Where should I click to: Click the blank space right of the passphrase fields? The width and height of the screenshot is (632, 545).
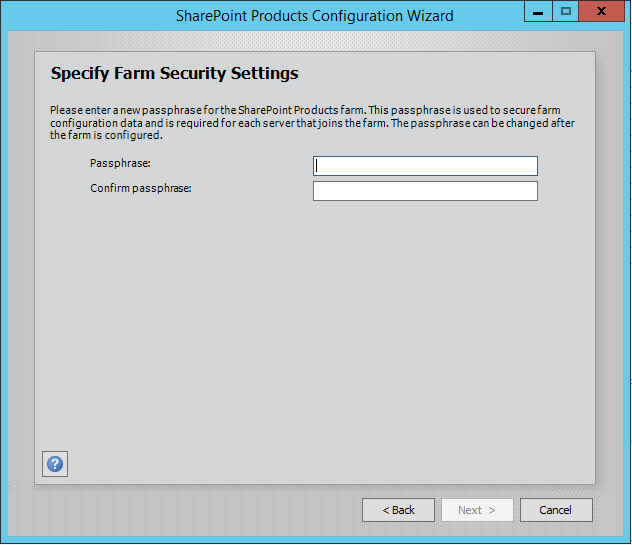(565, 178)
